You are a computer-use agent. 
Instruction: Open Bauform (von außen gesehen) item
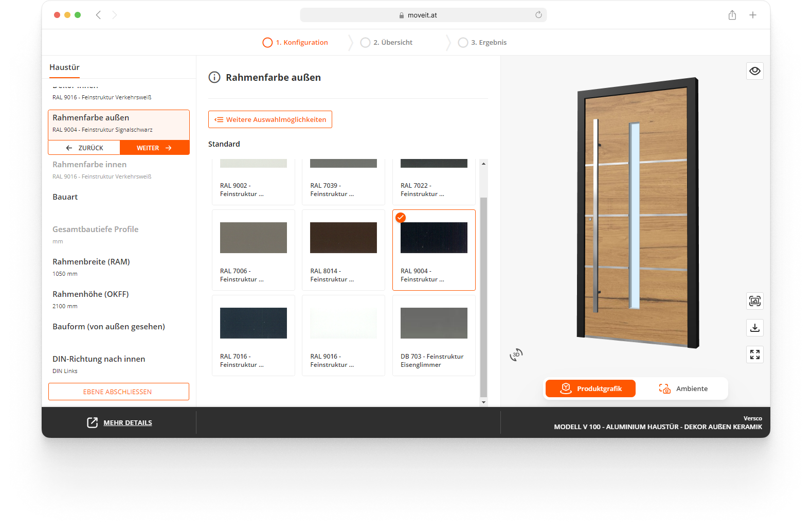(119, 327)
